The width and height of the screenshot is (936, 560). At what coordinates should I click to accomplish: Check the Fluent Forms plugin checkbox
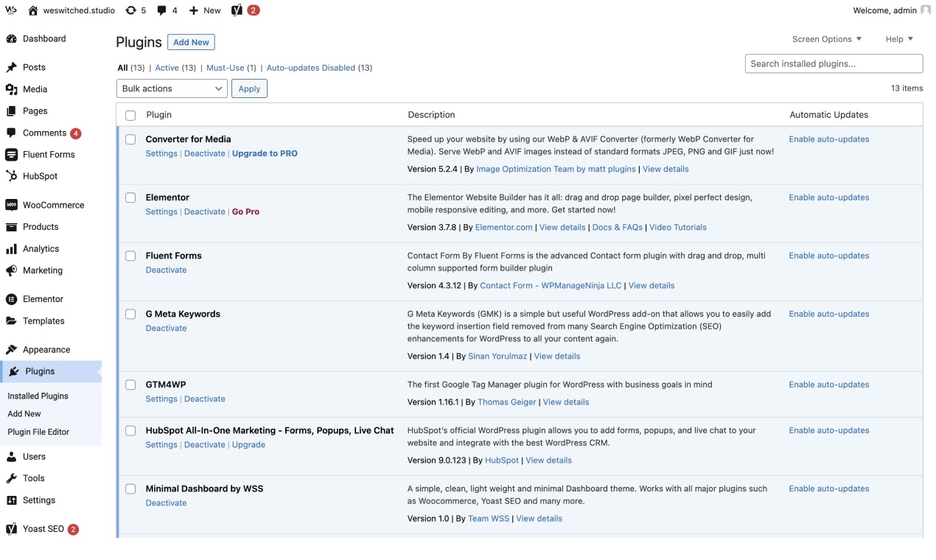pos(130,256)
